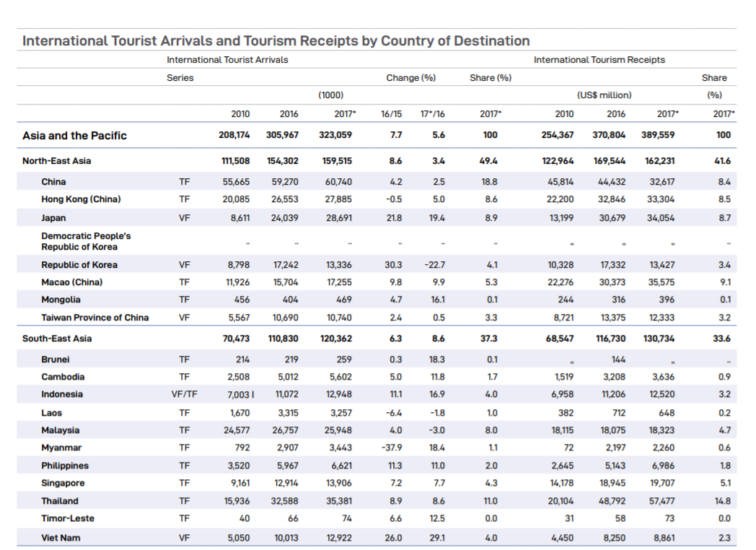Select 'Taiwan Province of China' row label
The height and width of the screenshot is (550, 756).
coord(95,318)
